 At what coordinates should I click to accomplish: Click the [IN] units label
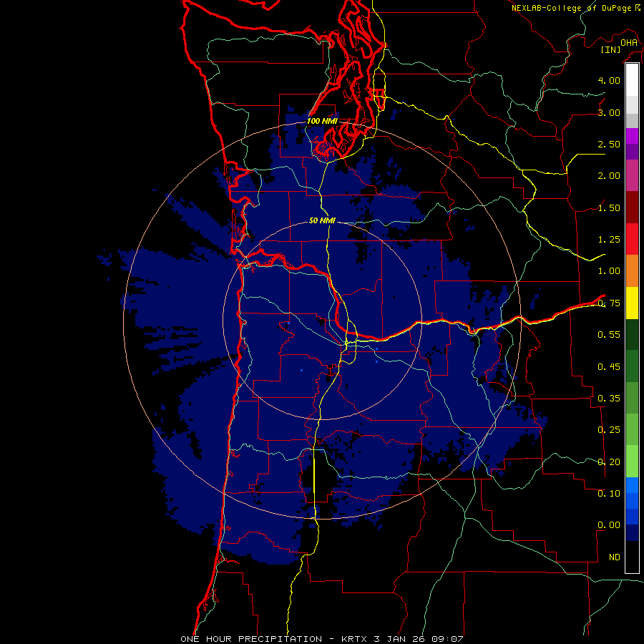[610, 49]
